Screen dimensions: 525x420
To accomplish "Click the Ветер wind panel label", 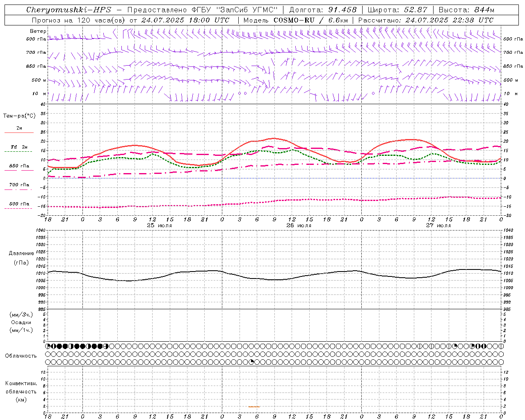I will tap(38, 31).
